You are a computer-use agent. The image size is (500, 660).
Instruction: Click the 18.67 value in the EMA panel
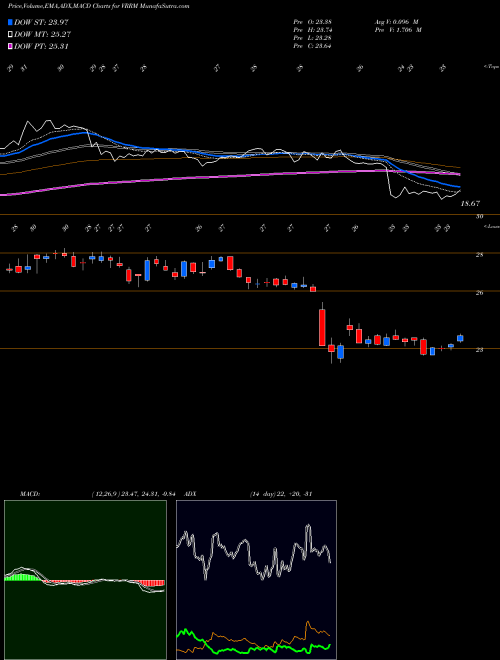tap(470, 204)
